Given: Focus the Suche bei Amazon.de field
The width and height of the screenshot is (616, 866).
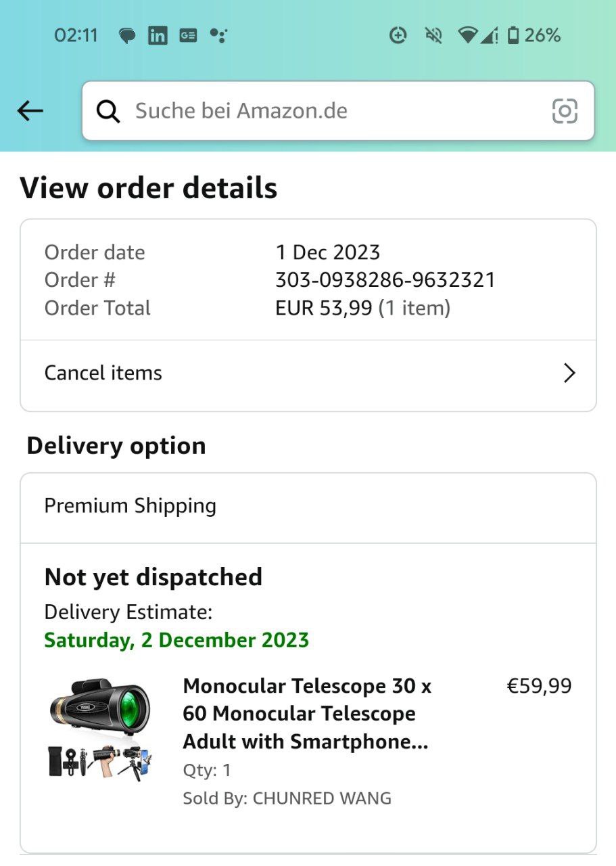Looking at the screenshot, I should [x=325, y=111].
